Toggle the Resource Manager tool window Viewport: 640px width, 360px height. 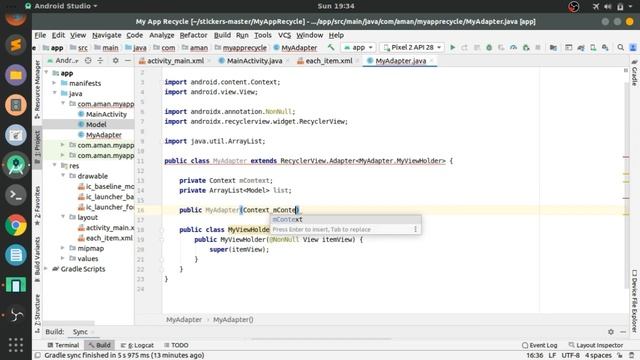click(x=38, y=89)
